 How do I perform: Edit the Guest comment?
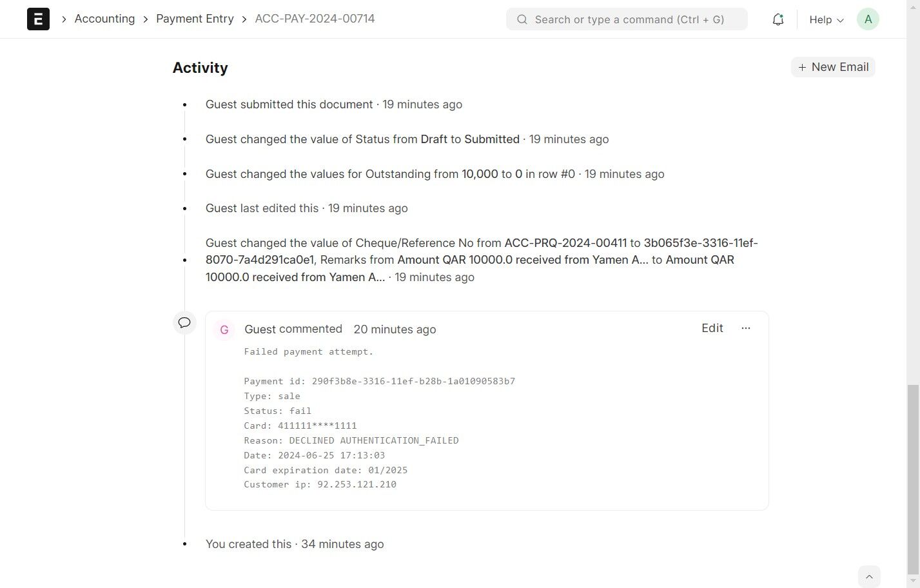712,328
